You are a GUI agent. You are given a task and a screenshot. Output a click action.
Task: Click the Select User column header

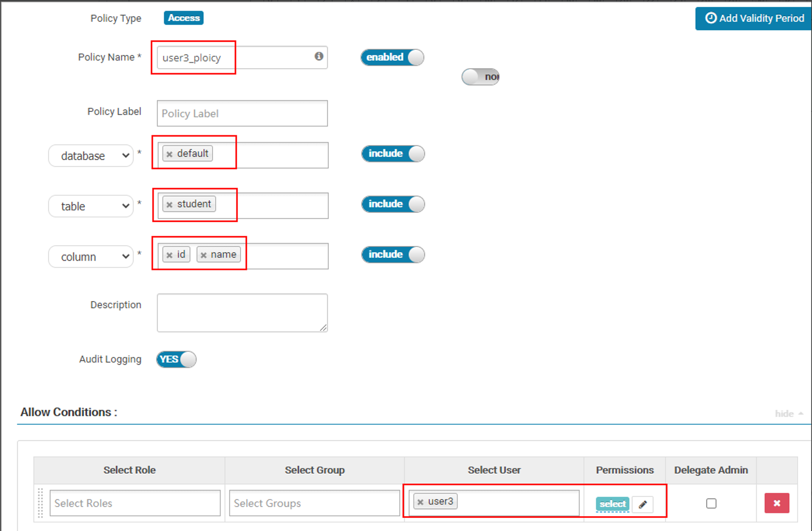tap(494, 470)
